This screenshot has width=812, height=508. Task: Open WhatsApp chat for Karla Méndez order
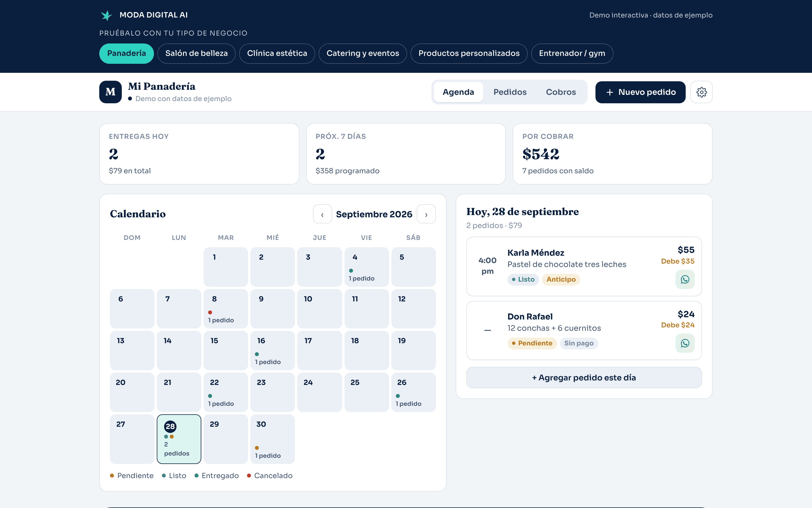pos(685,279)
